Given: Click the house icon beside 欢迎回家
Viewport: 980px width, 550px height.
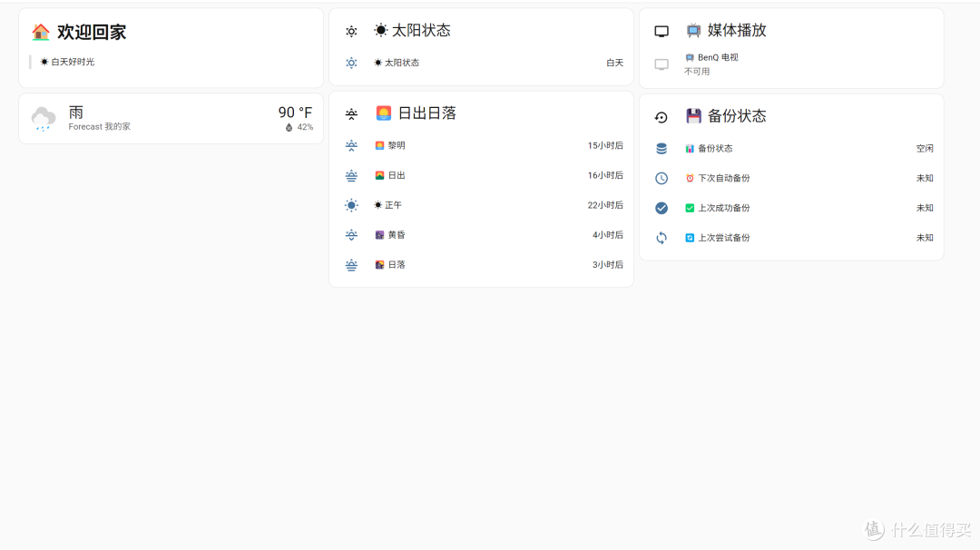Looking at the screenshot, I should 41,32.
